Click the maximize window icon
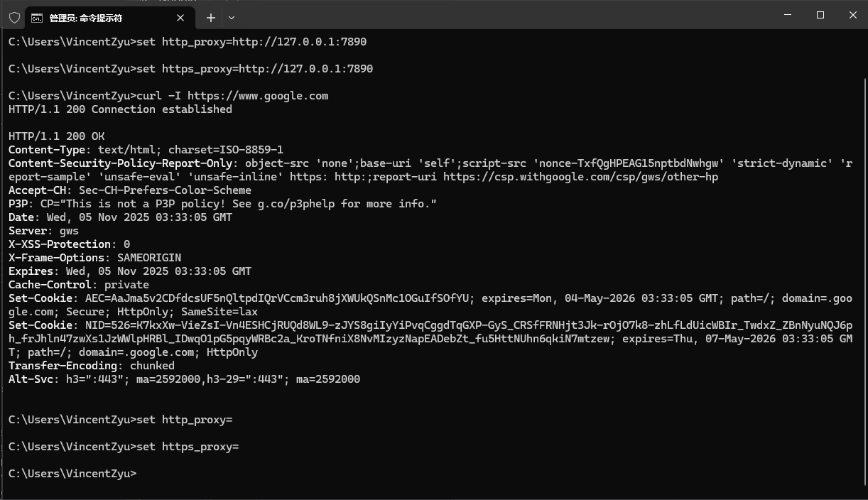The height and width of the screenshot is (500, 868). 820,15
